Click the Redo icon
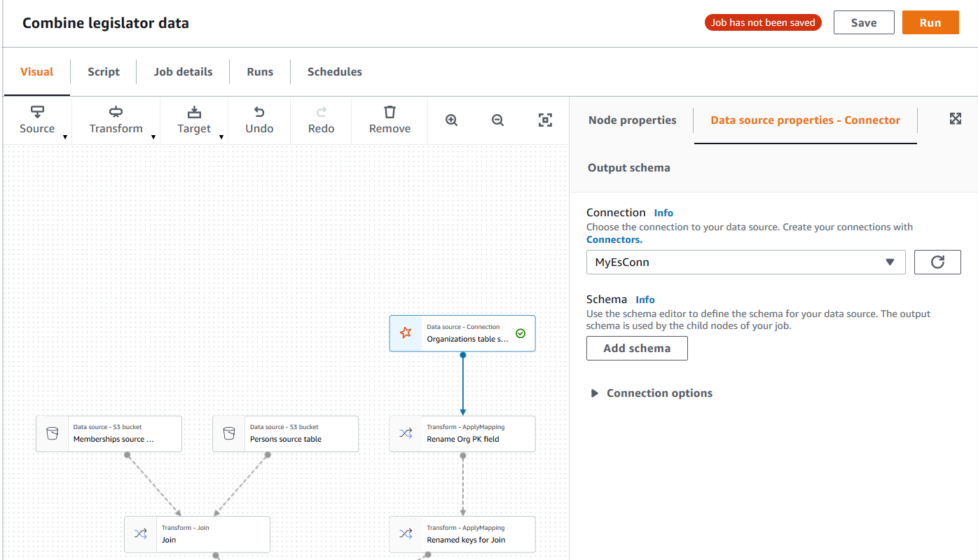Viewport: 978px width, 560px height. pos(321,120)
